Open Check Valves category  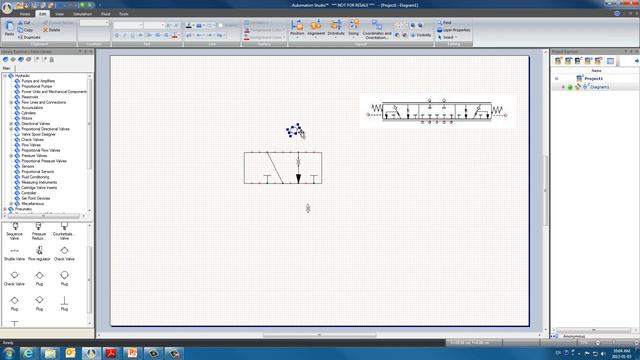point(32,140)
